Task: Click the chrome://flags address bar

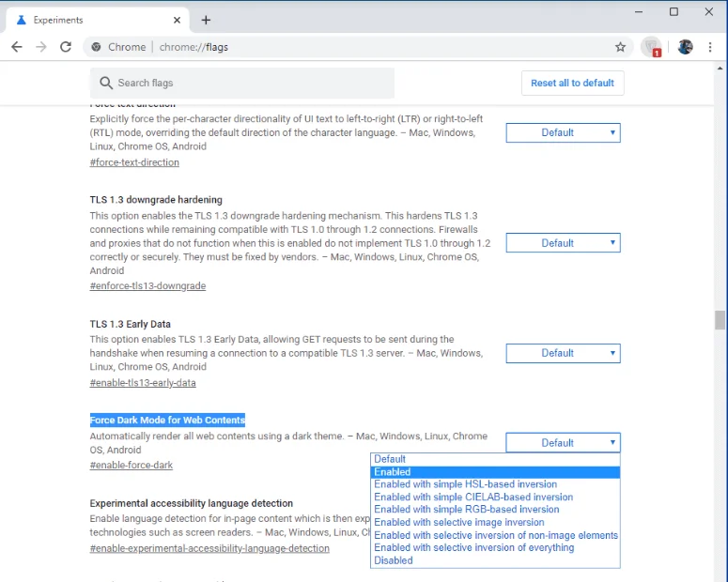Action: tap(358, 47)
